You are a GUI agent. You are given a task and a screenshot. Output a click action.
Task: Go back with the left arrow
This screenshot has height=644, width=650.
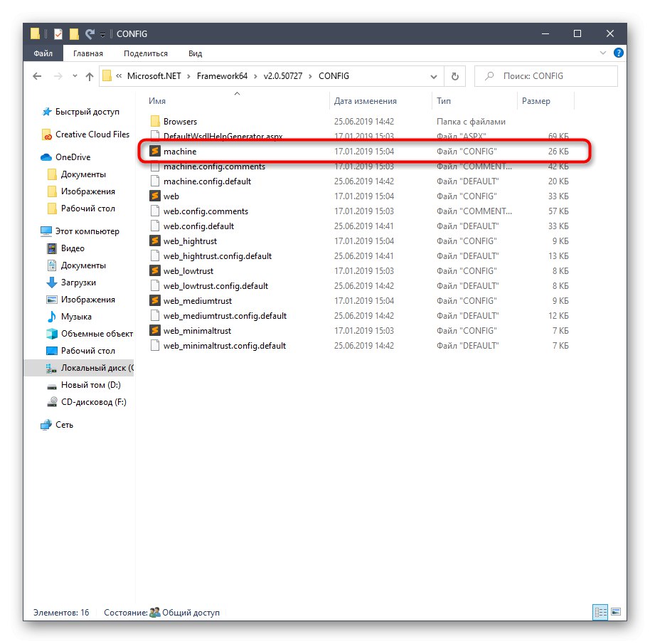pyautogui.click(x=37, y=76)
